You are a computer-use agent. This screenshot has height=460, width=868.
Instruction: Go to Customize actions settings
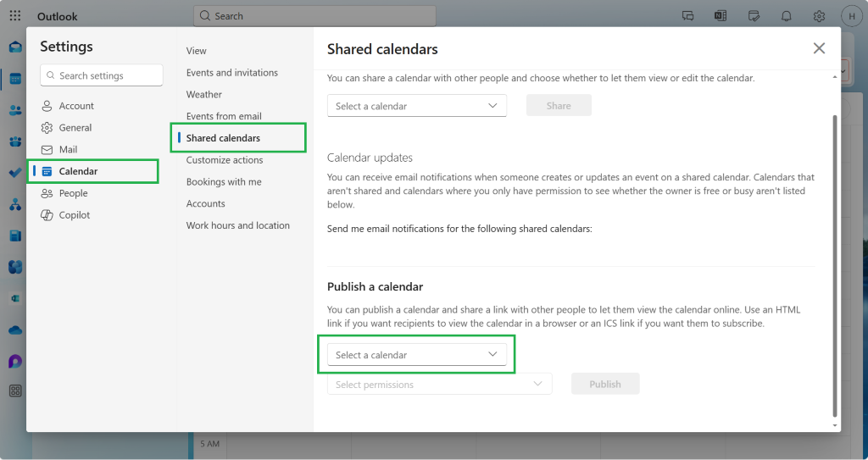tap(224, 160)
